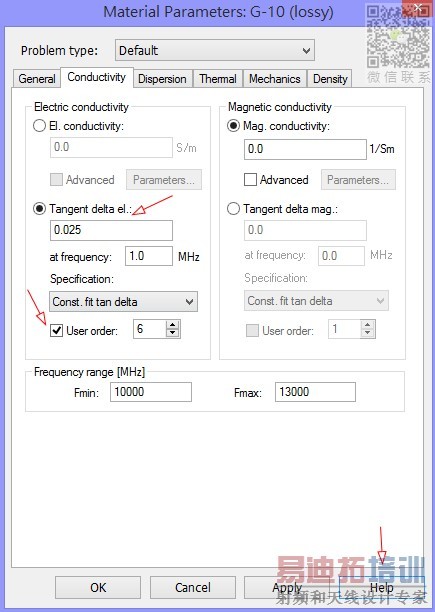This screenshot has height=612, width=435.
Task: Go to the Thermal tab
Action: pyautogui.click(x=218, y=79)
